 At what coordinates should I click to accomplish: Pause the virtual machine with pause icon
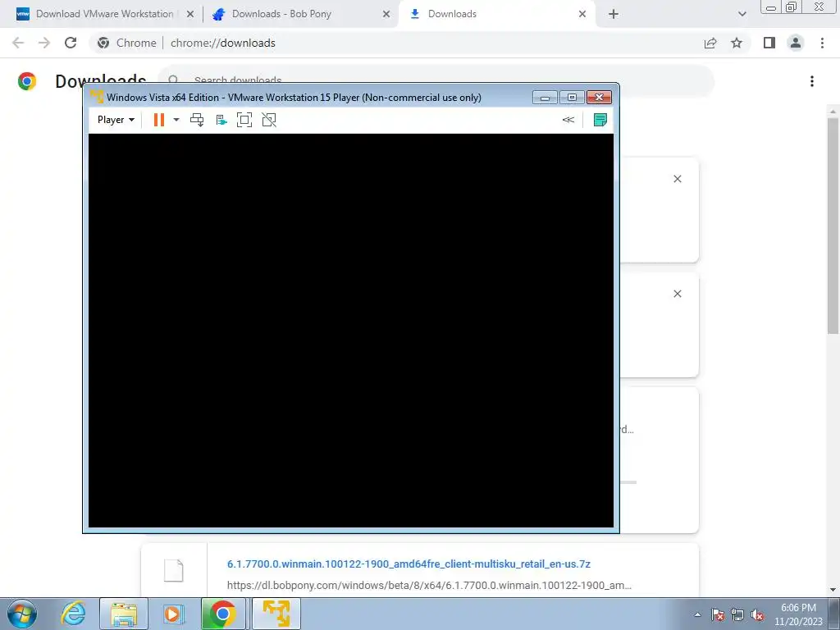point(158,120)
